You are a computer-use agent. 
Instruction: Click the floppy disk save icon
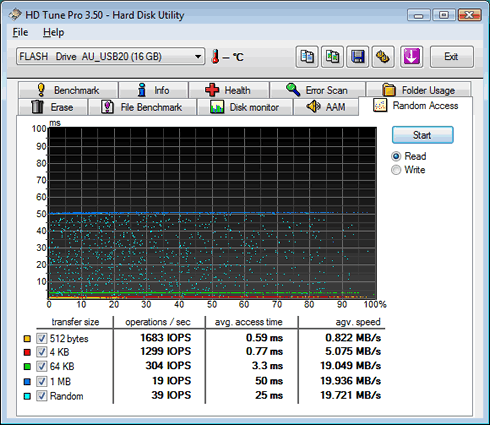pyautogui.click(x=358, y=57)
